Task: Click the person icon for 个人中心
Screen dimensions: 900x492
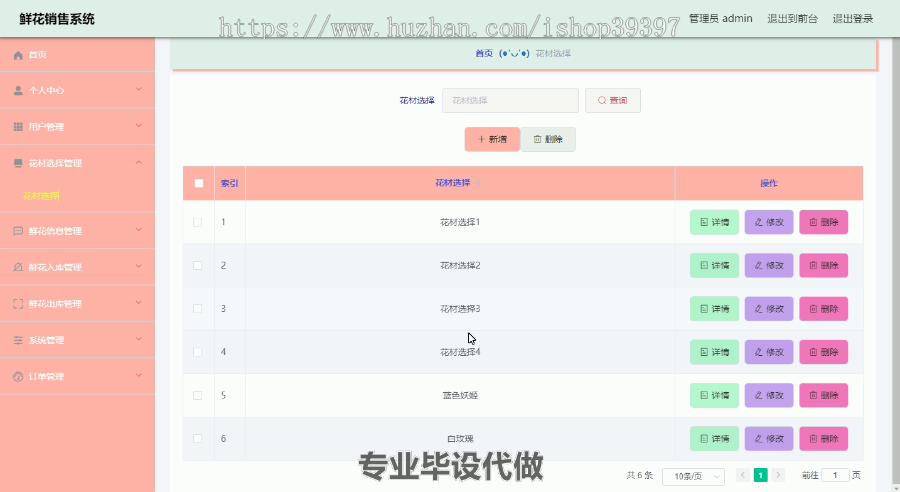Action: pyautogui.click(x=18, y=90)
